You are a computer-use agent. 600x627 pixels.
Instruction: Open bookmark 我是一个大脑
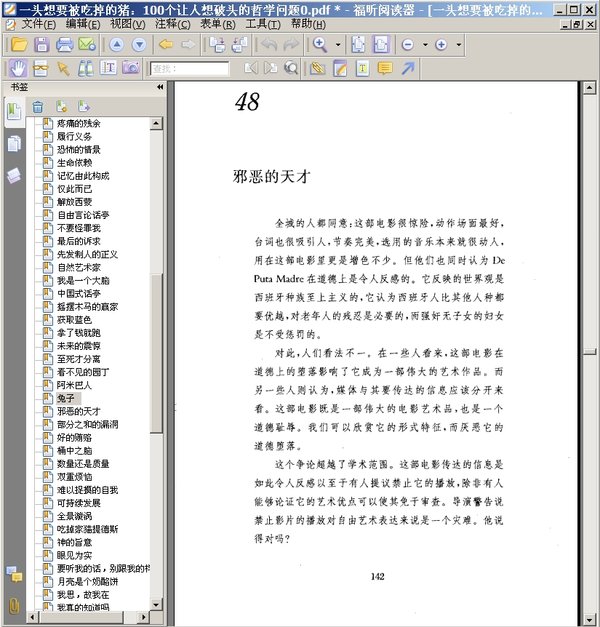(83, 280)
